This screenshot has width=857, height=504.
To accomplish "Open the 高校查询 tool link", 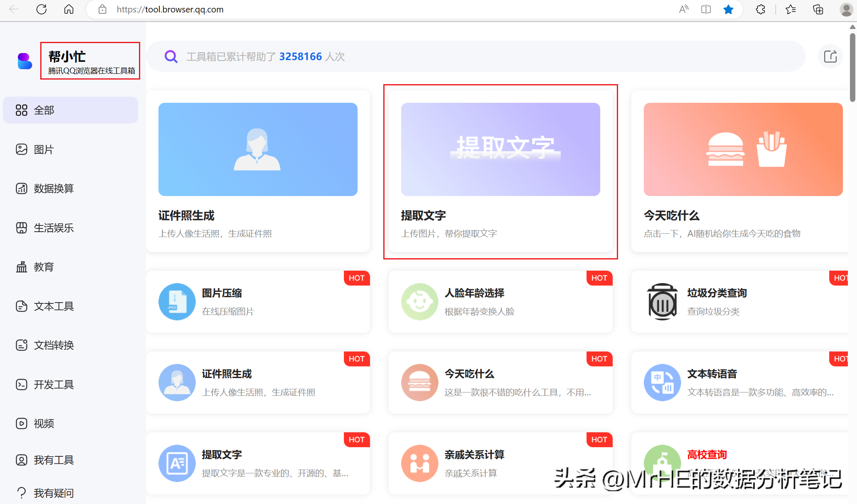I will [x=707, y=455].
